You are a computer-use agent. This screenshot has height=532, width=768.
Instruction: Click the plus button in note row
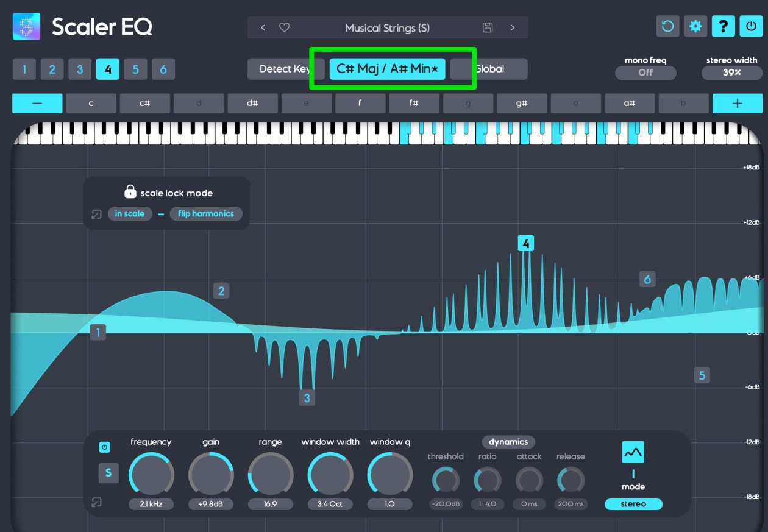coord(738,103)
